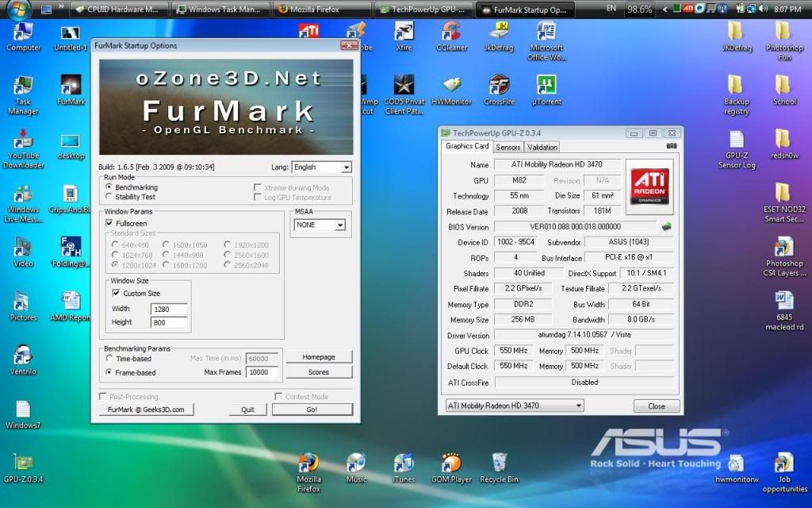This screenshot has height=508, width=812.
Task: Open Backup registry folder
Action: coord(737,95)
